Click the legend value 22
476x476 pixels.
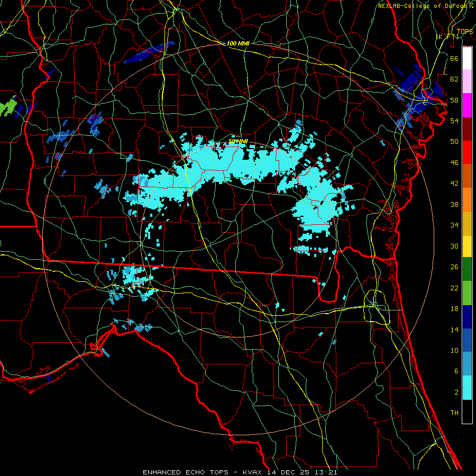454,288
